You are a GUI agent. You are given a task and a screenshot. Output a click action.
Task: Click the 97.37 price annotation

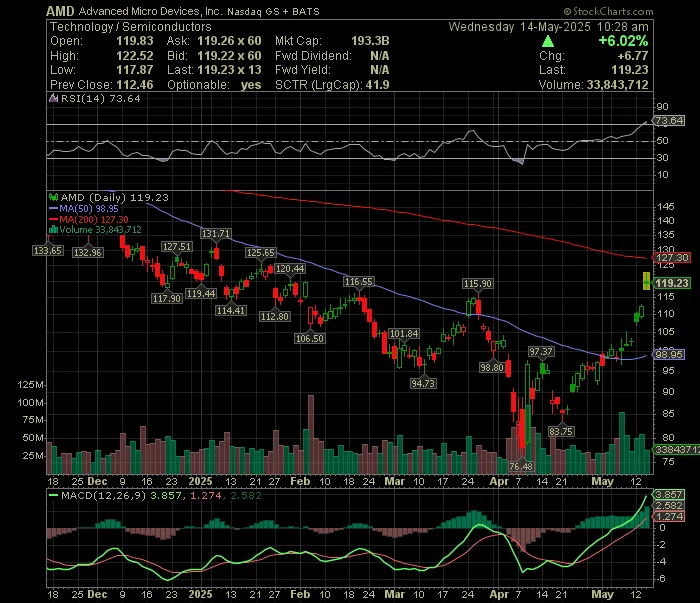click(541, 352)
